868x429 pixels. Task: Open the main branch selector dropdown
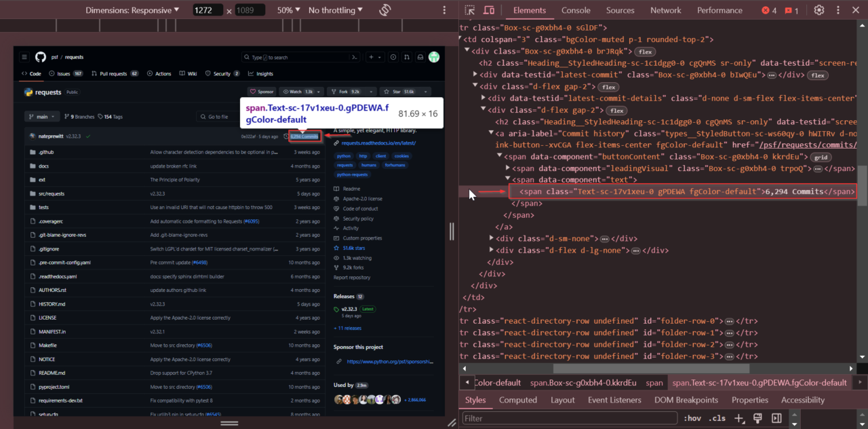(x=42, y=117)
